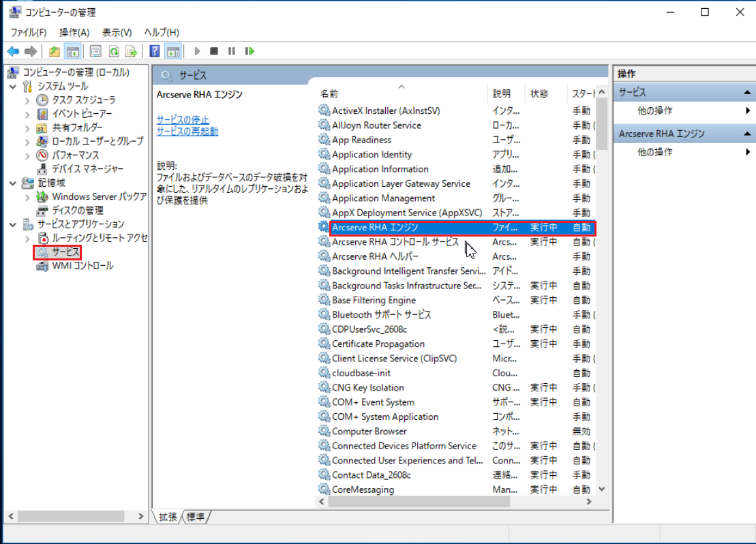The width and height of the screenshot is (756, 544).
Task: Click the Restart Service toolbar icon
Action: pyautogui.click(x=250, y=51)
